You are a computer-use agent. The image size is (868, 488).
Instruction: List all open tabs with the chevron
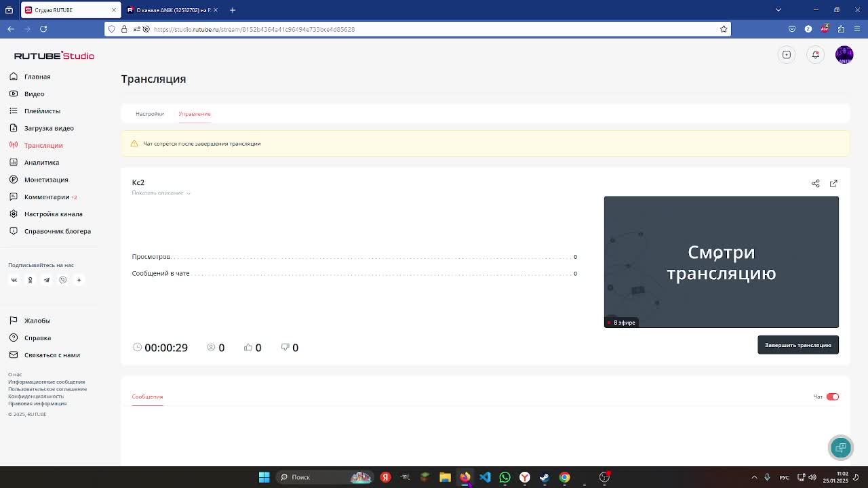[778, 10]
